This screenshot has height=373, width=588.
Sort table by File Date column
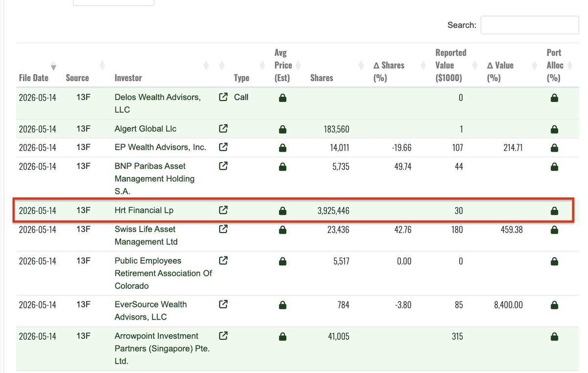[x=33, y=78]
